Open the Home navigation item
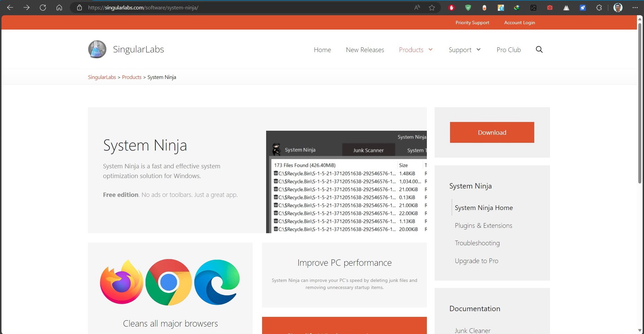The image size is (644, 334). 323,50
